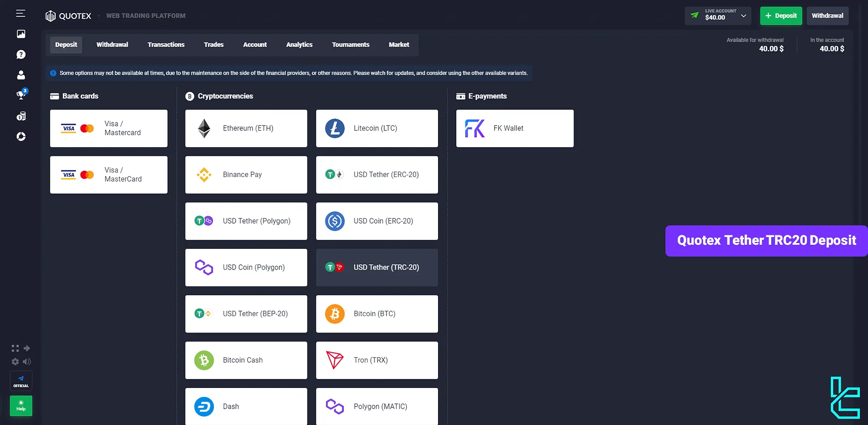868x425 pixels.
Task: Open the Official Telegram channel button
Action: (x=21, y=381)
